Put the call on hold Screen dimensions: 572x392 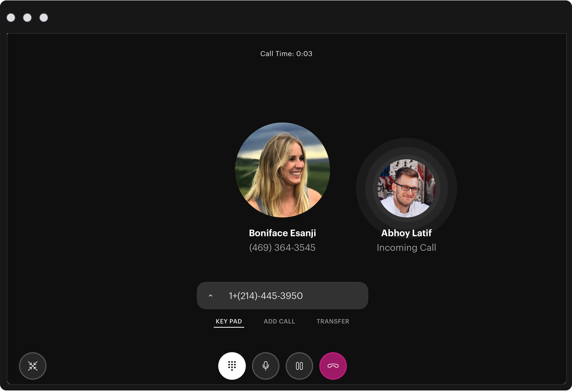299,366
